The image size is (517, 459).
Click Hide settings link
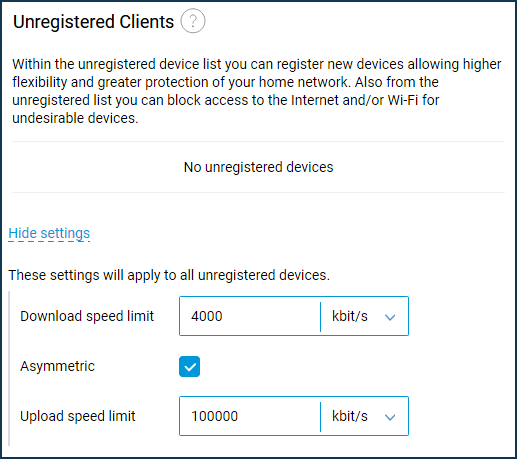[49, 233]
